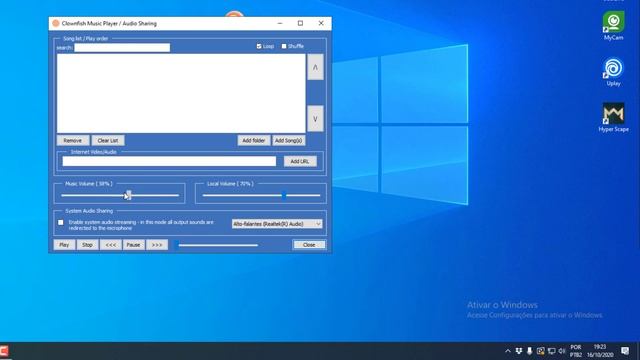
Task: Click inside the empty song list box
Action: pos(181,93)
